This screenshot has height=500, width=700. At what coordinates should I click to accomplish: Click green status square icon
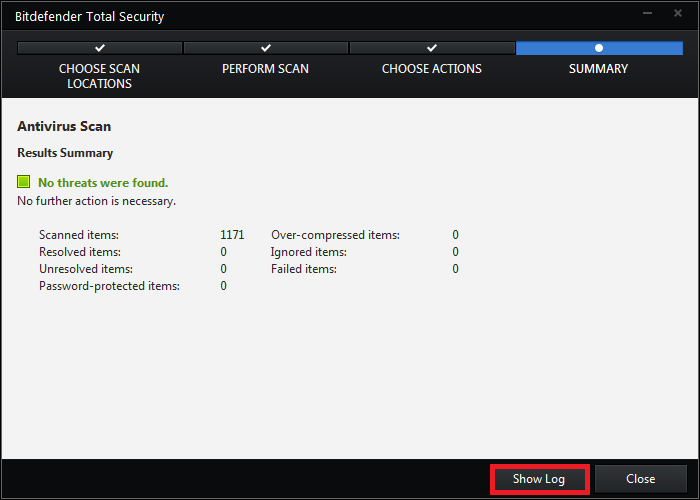pos(24,182)
